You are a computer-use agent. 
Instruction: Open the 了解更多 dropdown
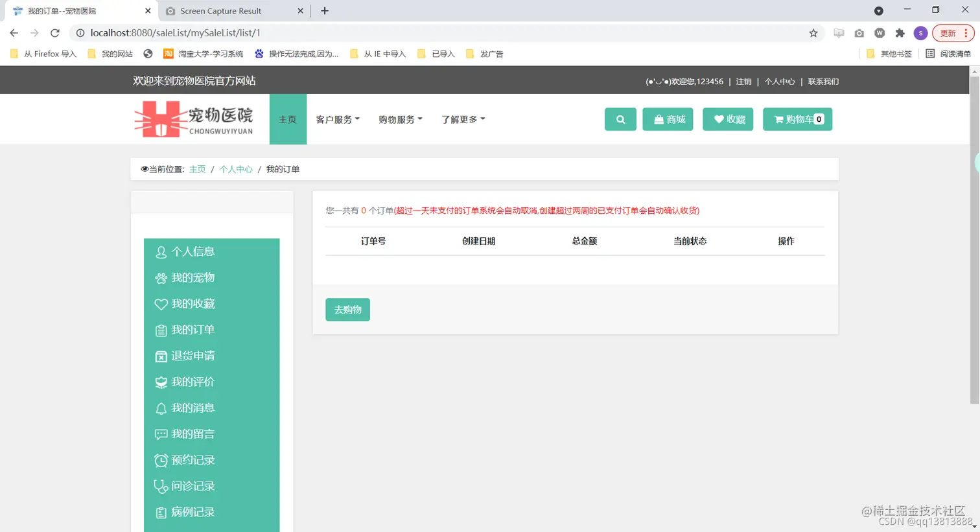point(462,119)
